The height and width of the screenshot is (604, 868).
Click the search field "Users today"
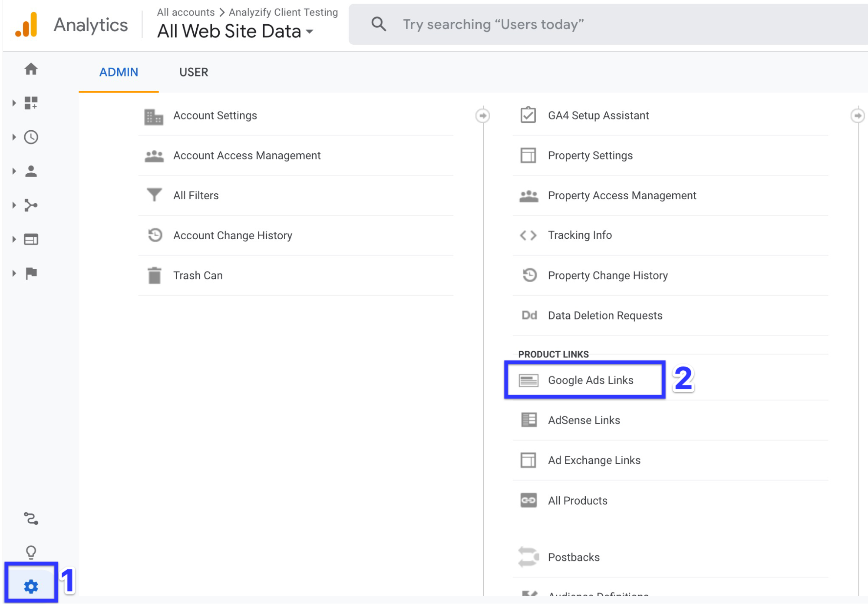coord(608,24)
